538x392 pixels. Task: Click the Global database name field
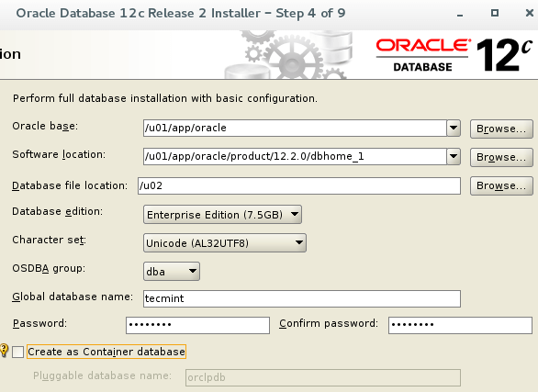302,298
